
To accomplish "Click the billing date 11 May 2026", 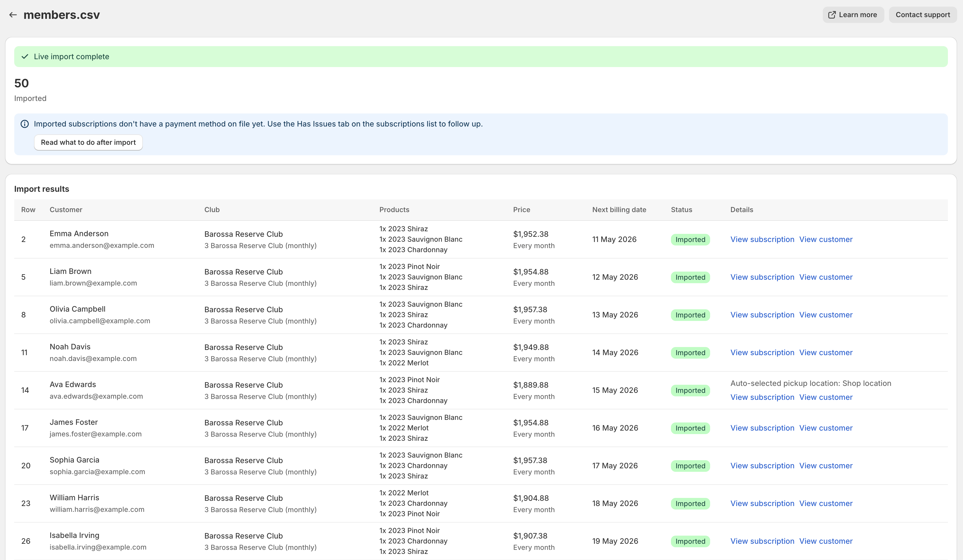I will point(615,239).
